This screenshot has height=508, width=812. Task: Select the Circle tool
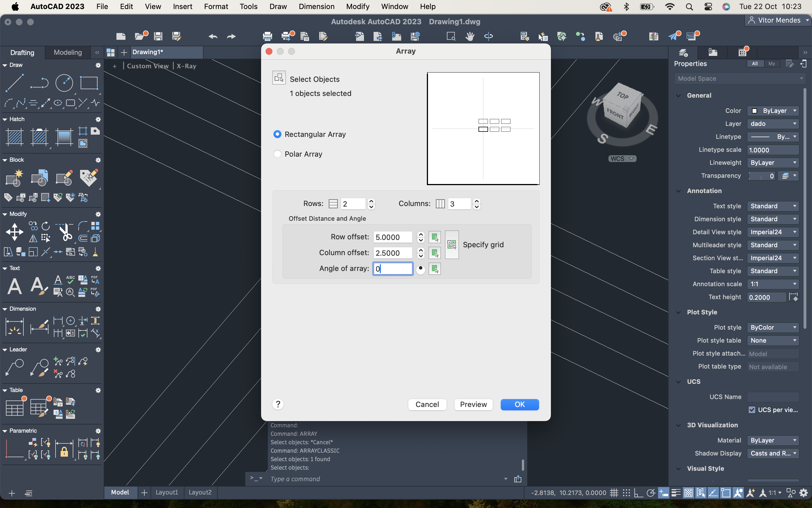click(64, 83)
